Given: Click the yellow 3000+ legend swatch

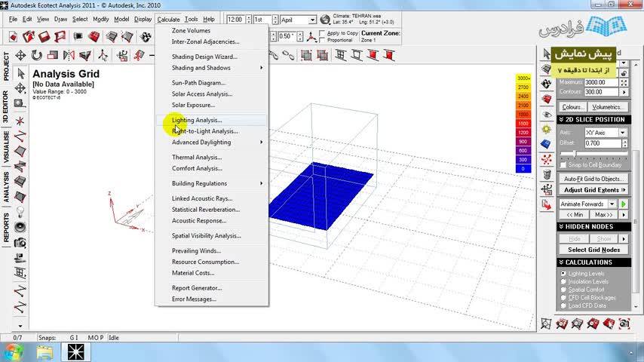Looking at the screenshot, I should (x=523, y=78).
